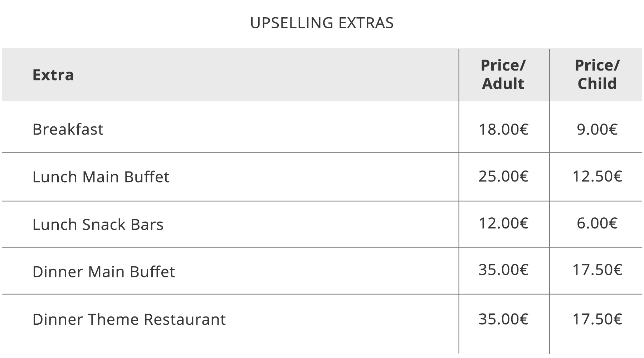Screen dimensions: 644x358
Task: Click the Price/Adult column header
Action: click(x=503, y=74)
